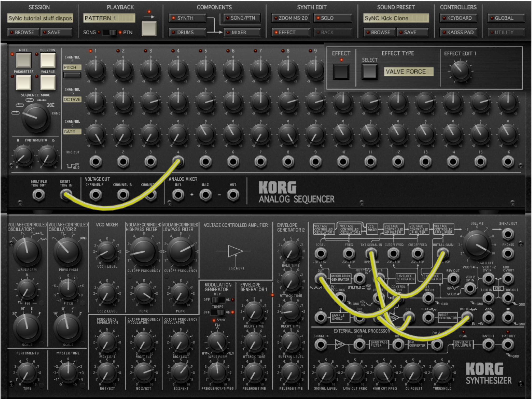
Task: Click the playback play button
Action: click(149, 29)
